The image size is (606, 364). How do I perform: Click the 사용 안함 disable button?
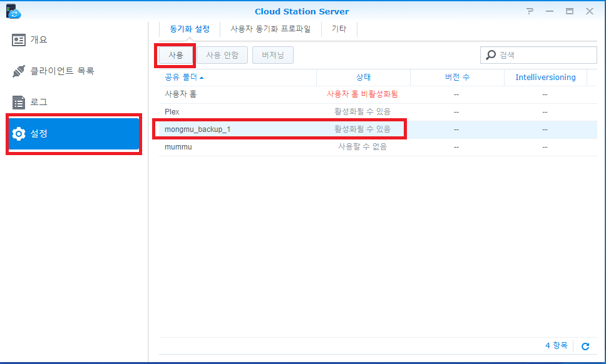[222, 55]
